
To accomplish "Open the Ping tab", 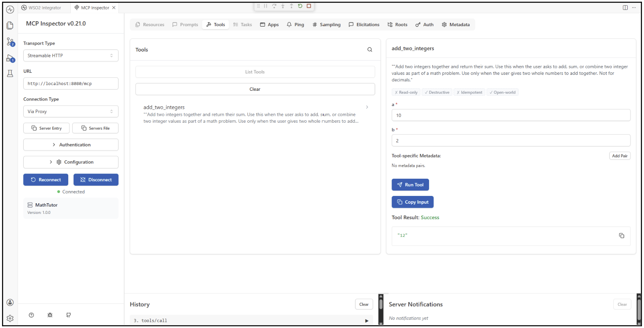I will pos(295,25).
